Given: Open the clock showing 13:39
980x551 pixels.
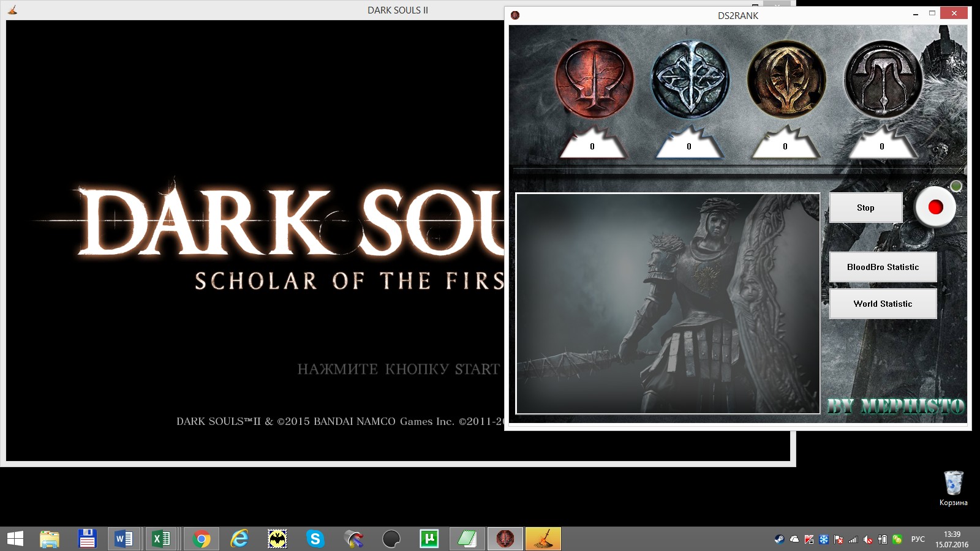Looking at the screenshot, I should pos(952,539).
